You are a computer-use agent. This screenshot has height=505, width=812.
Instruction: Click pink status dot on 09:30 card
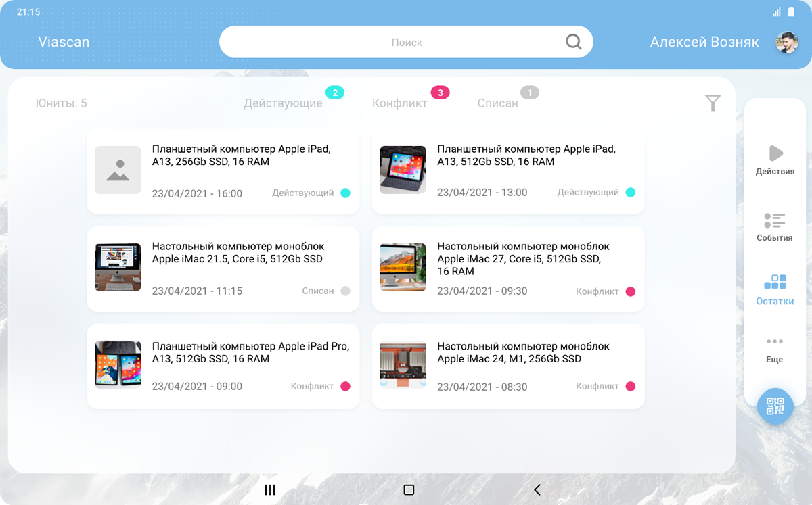tap(631, 292)
